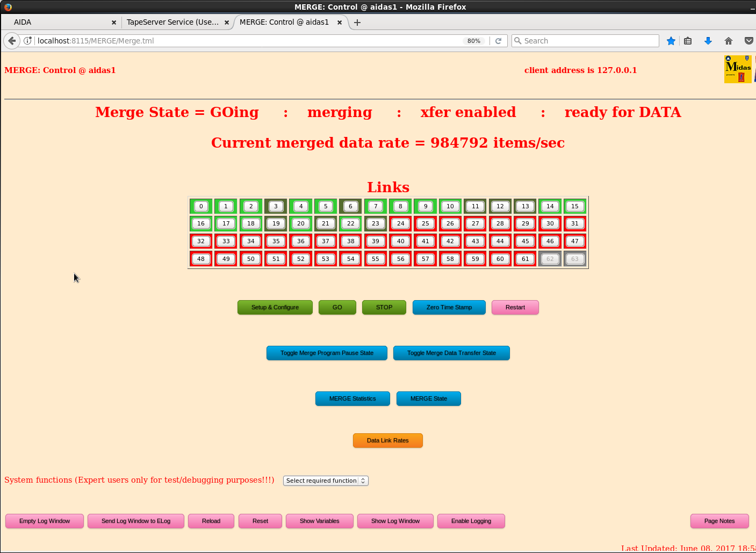This screenshot has width=756, height=553.
Task: Open the Pocket icon in toolbar
Action: coord(748,41)
